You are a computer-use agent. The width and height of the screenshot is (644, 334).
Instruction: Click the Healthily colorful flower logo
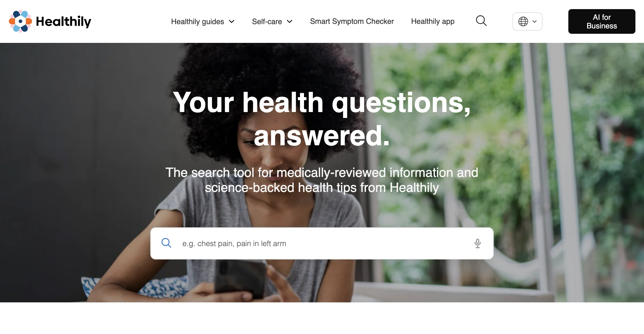pos(20,20)
